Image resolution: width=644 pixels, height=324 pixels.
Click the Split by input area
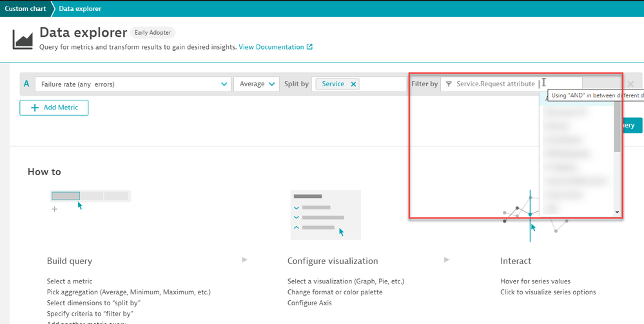click(x=384, y=84)
